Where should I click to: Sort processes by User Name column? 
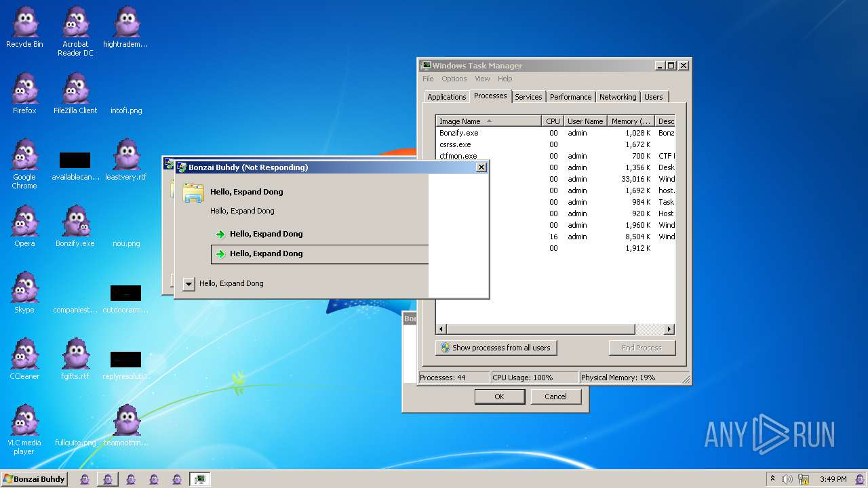585,121
